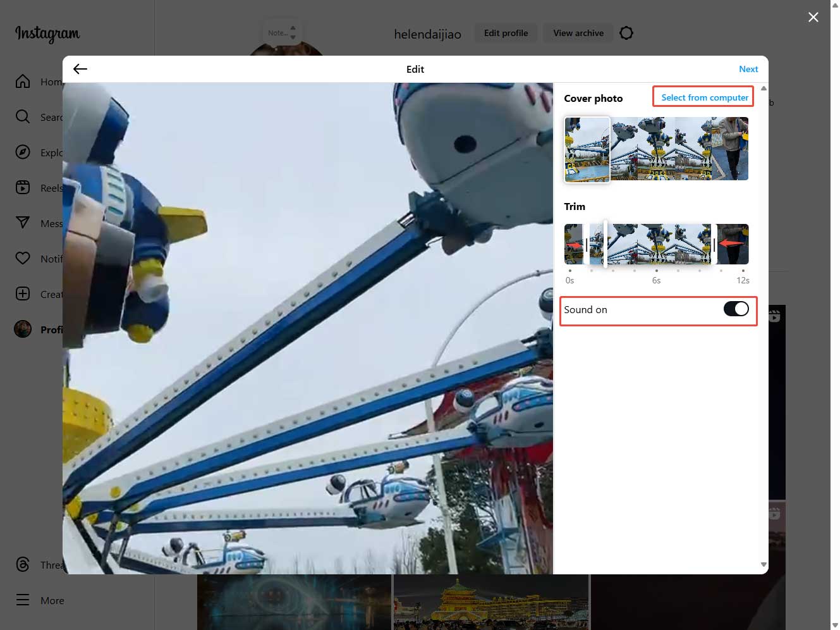840x630 pixels.
Task: Select Profile from the sidebar
Action: 23,329
